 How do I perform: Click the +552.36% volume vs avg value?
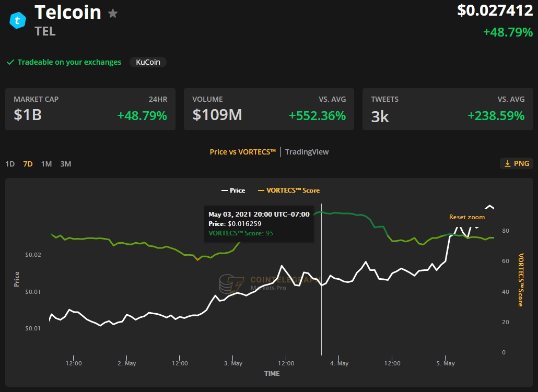coord(318,115)
